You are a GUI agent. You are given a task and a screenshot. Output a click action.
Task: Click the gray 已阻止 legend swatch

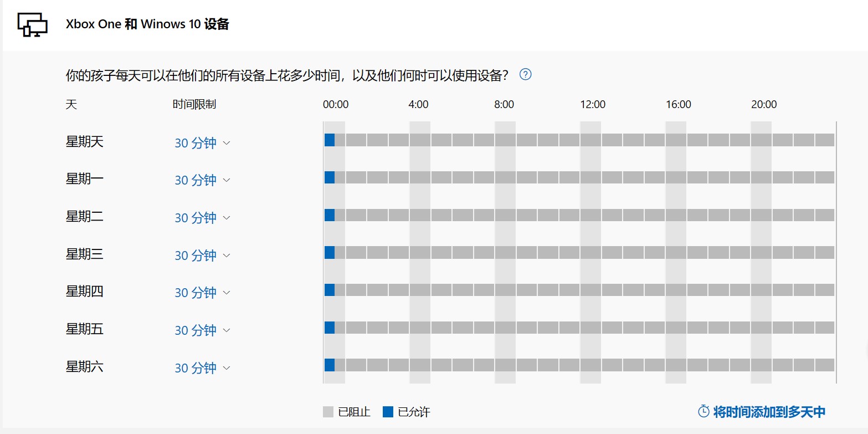pos(328,412)
